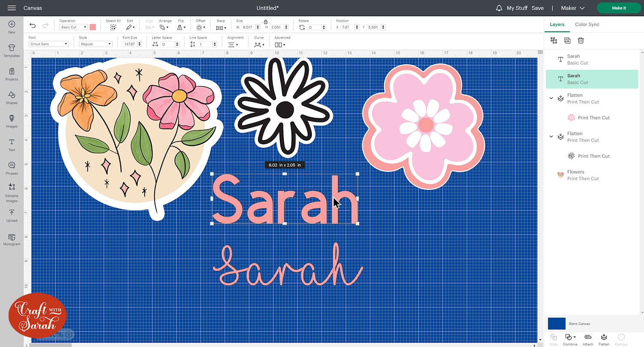This screenshot has width=644, height=347.
Task: Switch to the Color Sync tab
Action: [x=587, y=24]
